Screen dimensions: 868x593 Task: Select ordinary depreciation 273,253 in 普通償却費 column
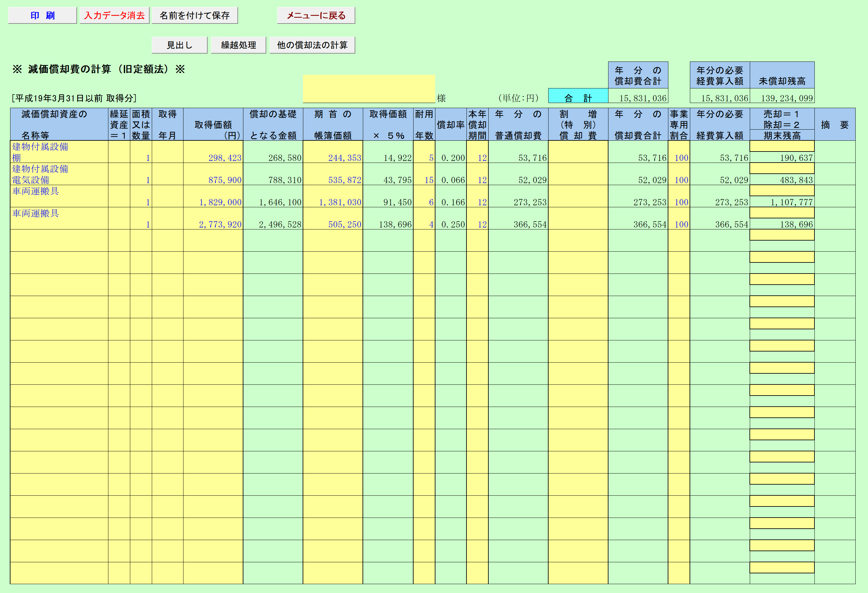[518, 196]
